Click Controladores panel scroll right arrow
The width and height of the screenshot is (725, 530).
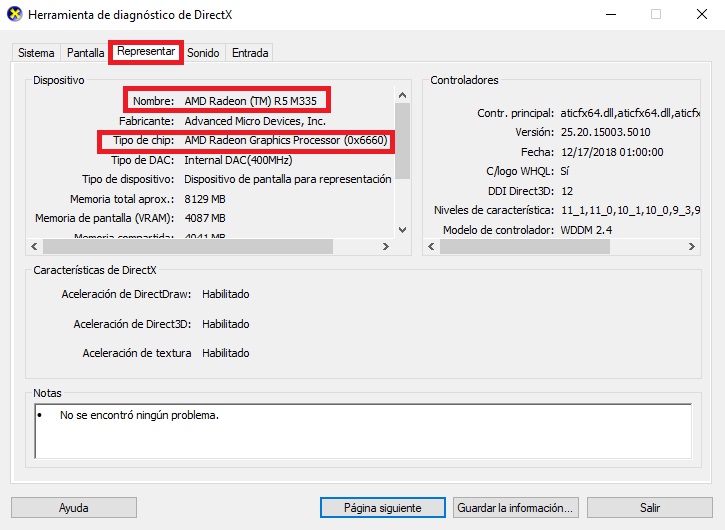[692, 247]
